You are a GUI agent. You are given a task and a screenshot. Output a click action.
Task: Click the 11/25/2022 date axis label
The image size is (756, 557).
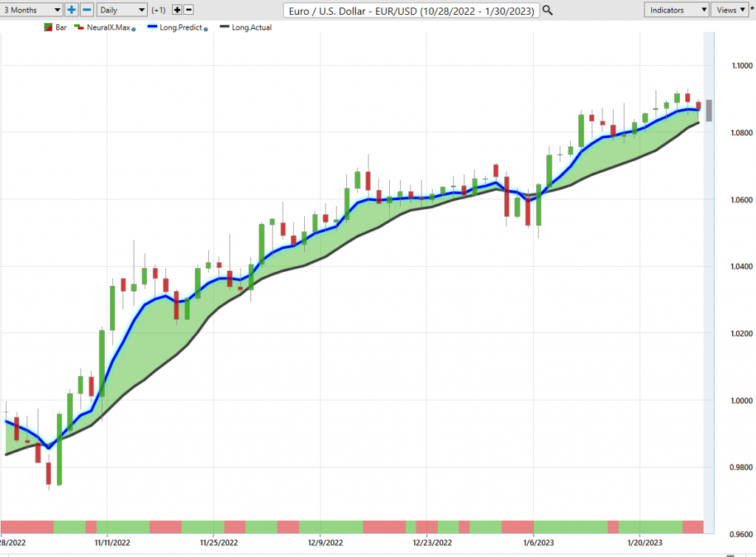point(219,542)
